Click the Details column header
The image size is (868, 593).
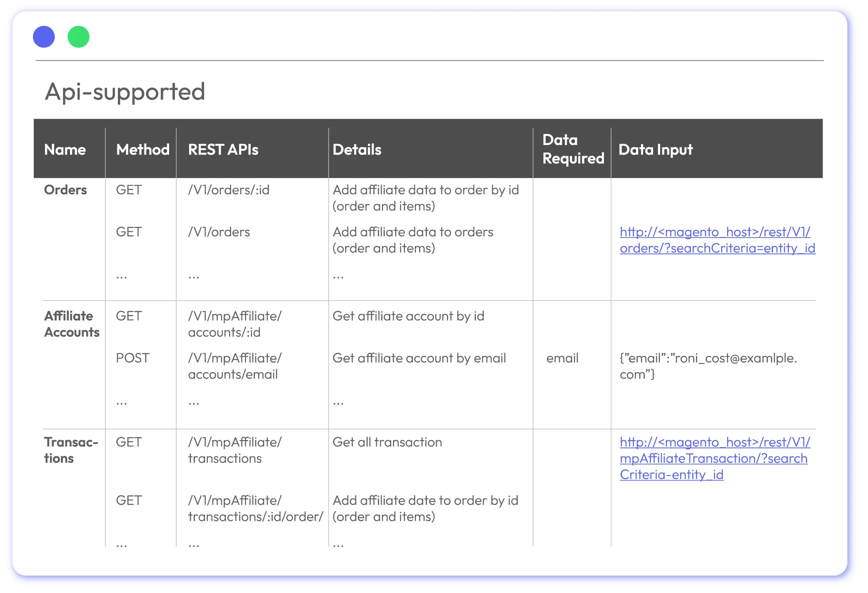pyautogui.click(x=357, y=150)
